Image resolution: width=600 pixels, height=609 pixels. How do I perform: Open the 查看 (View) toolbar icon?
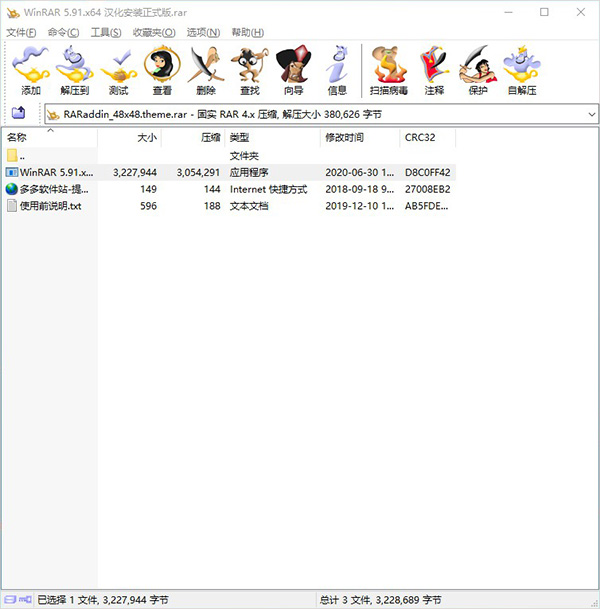(162, 64)
